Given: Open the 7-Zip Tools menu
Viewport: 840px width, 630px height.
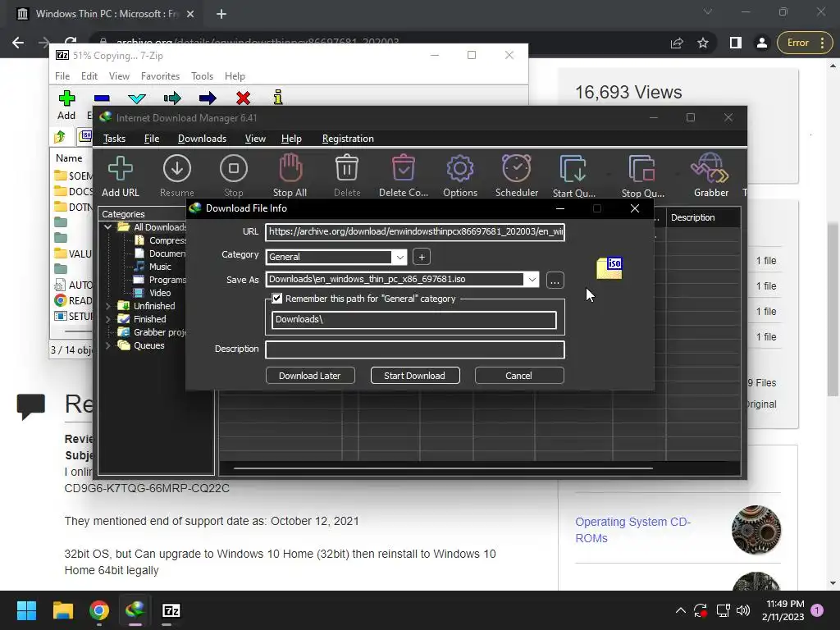Looking at the screenshot, I should (202, 76).
